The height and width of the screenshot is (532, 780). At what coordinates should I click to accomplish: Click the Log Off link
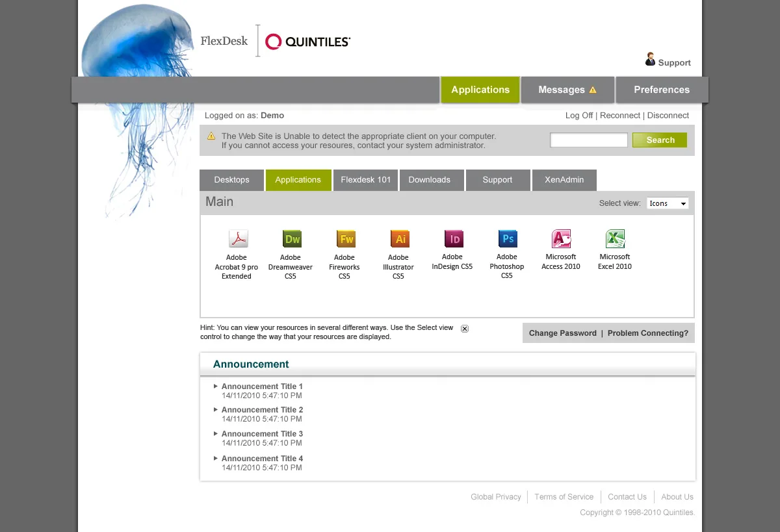(579, 115)
